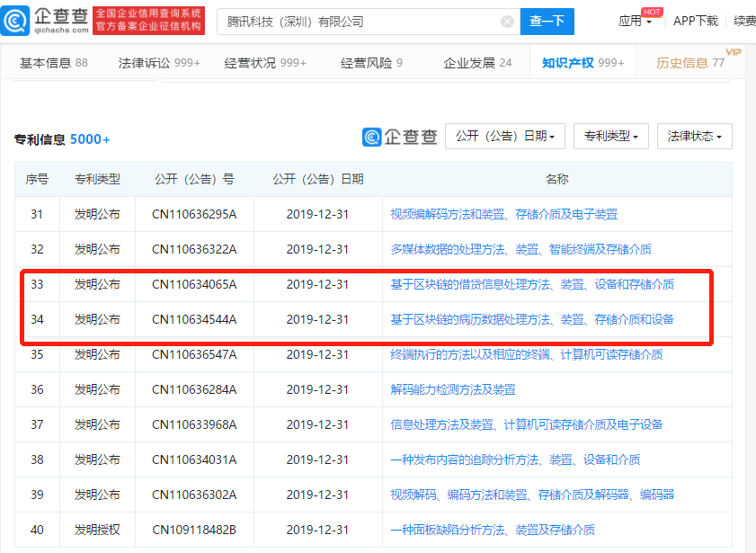The image size is (756, 553).
Task: Click the 公开（公告）日期 column header
Action: point(318,179)
